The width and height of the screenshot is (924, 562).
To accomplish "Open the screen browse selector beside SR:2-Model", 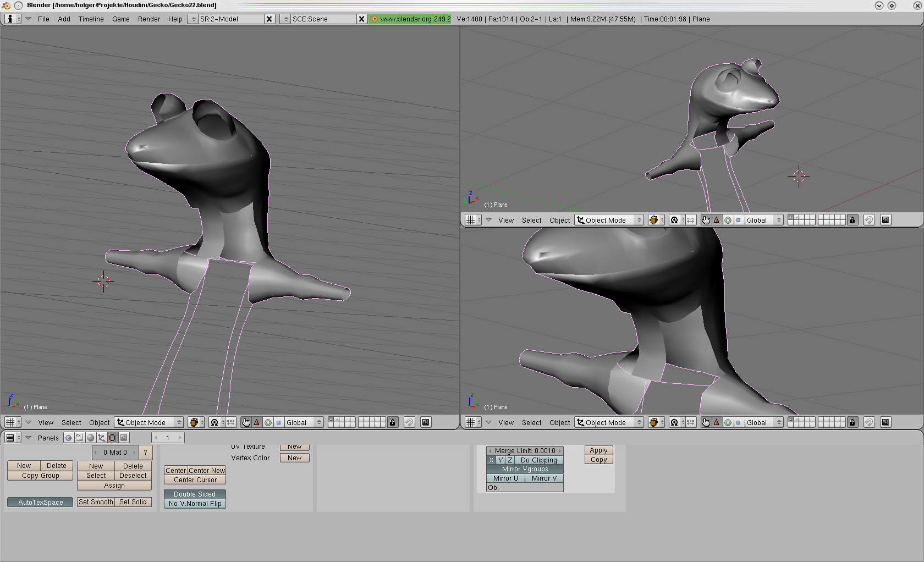I will (x=193, y=19).
